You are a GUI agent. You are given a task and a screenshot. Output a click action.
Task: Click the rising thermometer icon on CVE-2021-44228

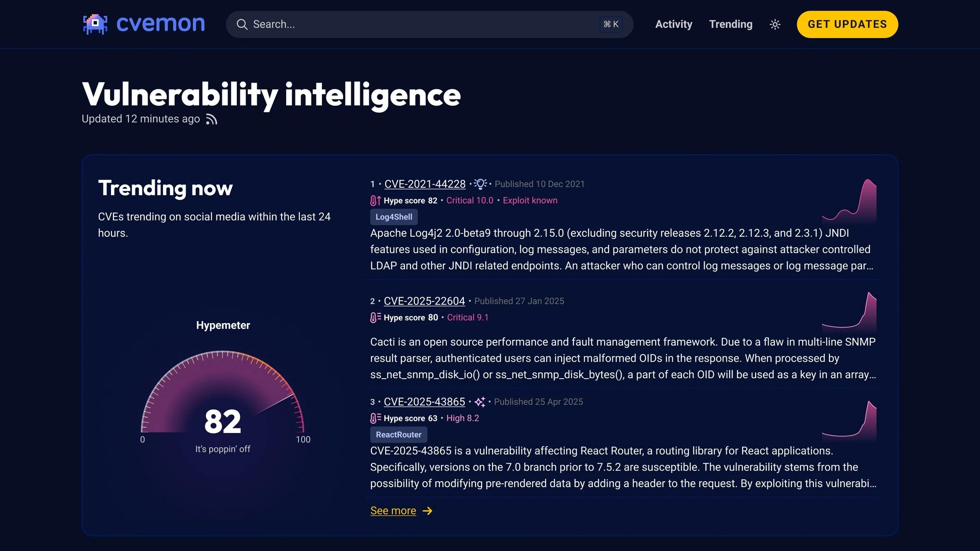point(375,200)
